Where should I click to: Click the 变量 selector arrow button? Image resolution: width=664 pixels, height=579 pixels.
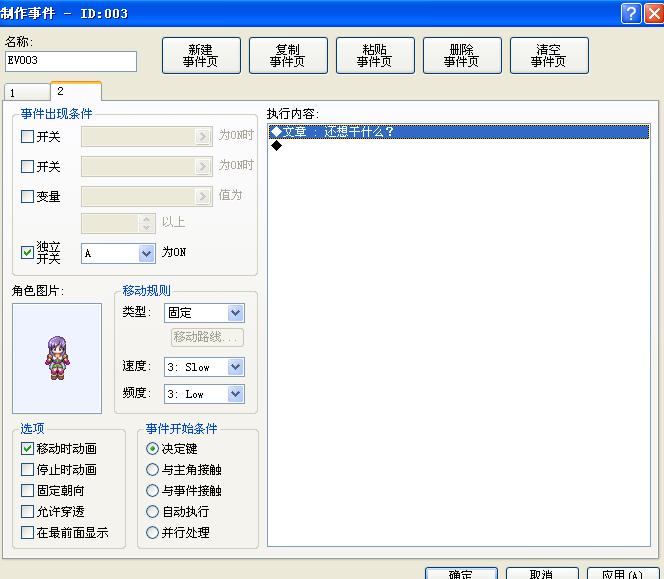(x=203, y=197)
